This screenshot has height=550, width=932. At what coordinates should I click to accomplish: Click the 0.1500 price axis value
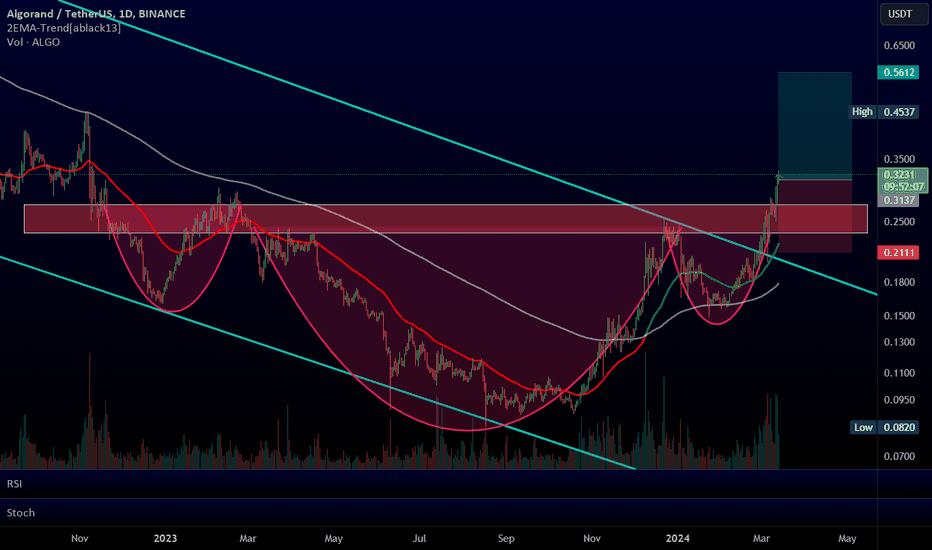click(x=899, y=316)
